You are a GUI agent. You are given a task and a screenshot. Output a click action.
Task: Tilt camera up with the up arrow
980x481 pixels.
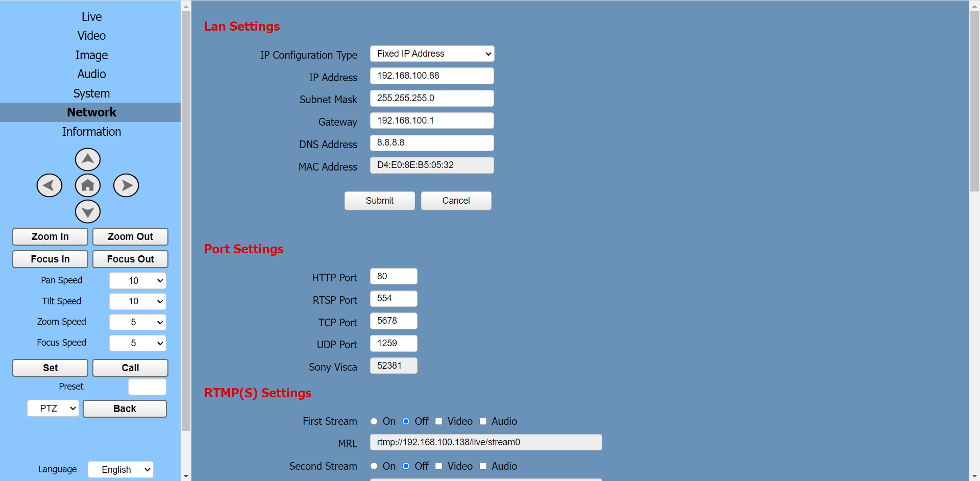88,159
